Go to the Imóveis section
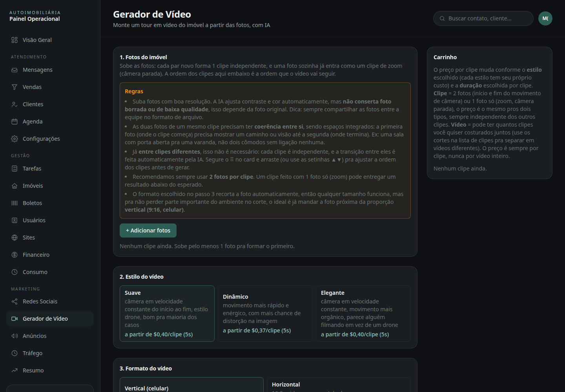565x392 pixels. click(x=50, y=186)
